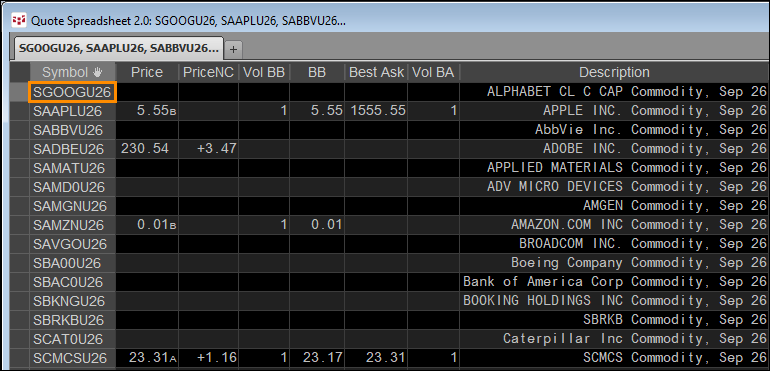Click the 23.31 Best Ask value of SCMCSU26
770x371 pixels.
(376, 358)
